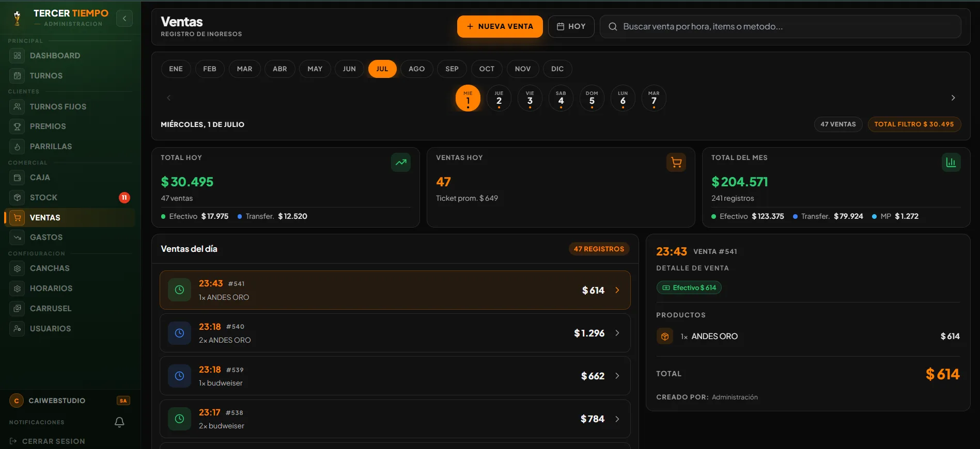980x449 pixels.
Task: Click the Turnos Fijos people icon
Action: click(17, 106)
